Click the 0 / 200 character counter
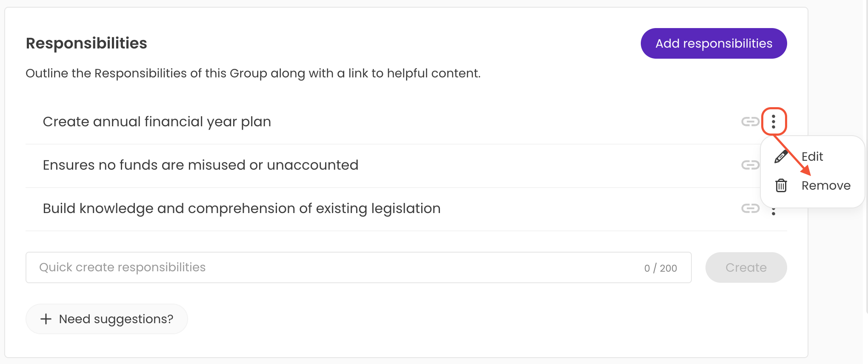The width and height of the screenshot is (868, 364). point(660,268)
